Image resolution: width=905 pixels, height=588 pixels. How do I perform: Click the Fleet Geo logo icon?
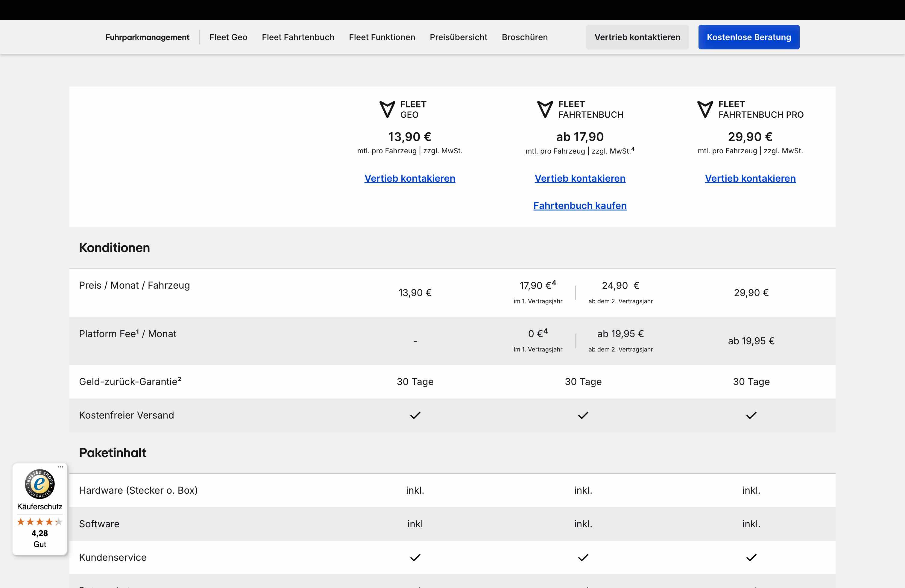point(387,109)
